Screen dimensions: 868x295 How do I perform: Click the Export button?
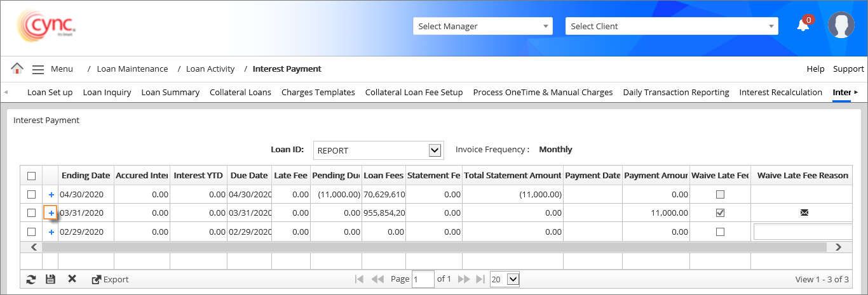pyautogui.click(x=111, y=279)
